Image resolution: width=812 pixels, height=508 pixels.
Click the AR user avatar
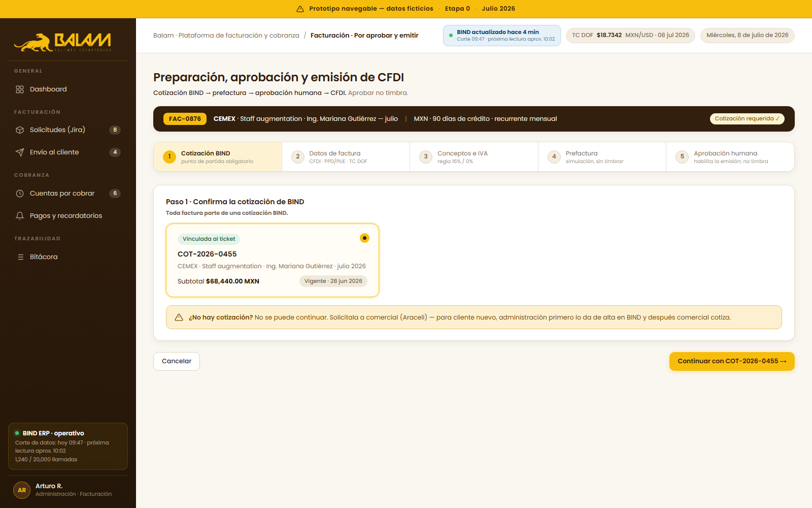coord(22,490)
